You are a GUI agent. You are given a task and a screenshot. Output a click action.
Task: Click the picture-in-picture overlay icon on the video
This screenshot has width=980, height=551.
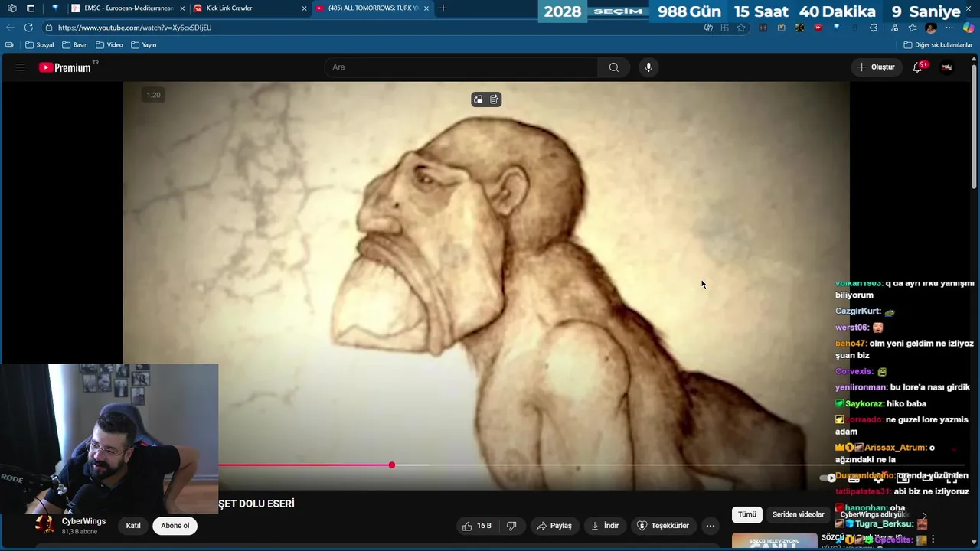[x=479, y=99]
